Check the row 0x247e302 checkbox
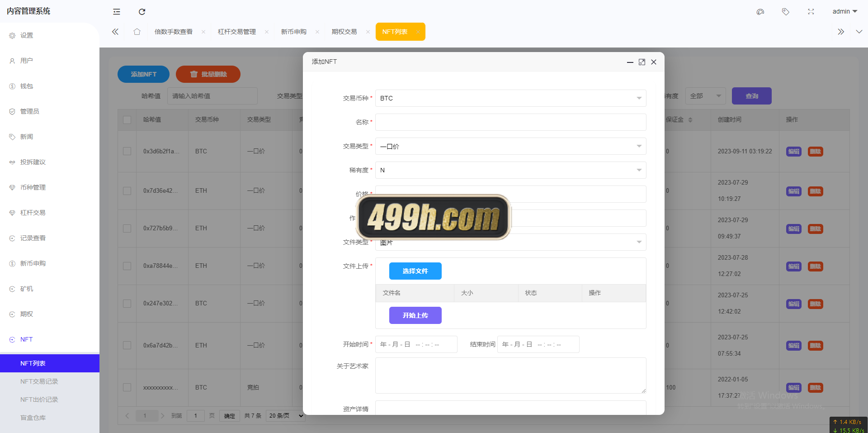Image resolution: width=868 pixels, height=433 pixels. click(x=127, y=304)
